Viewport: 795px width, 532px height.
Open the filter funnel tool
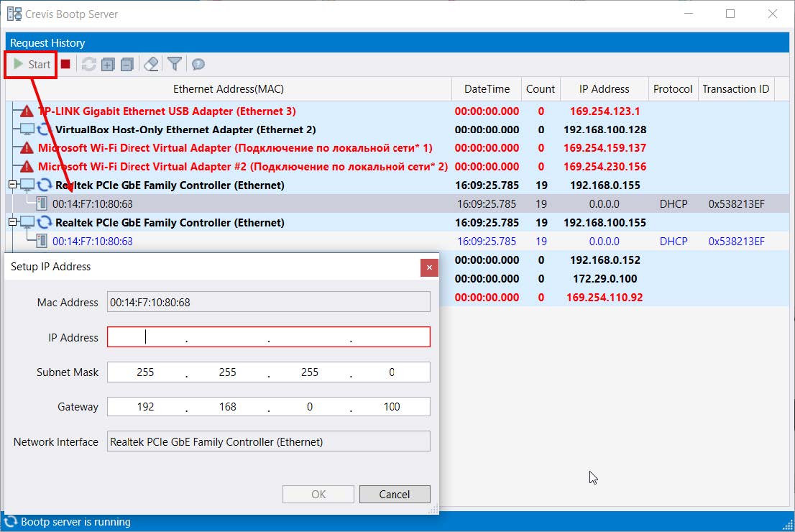(x=175, y=64)
